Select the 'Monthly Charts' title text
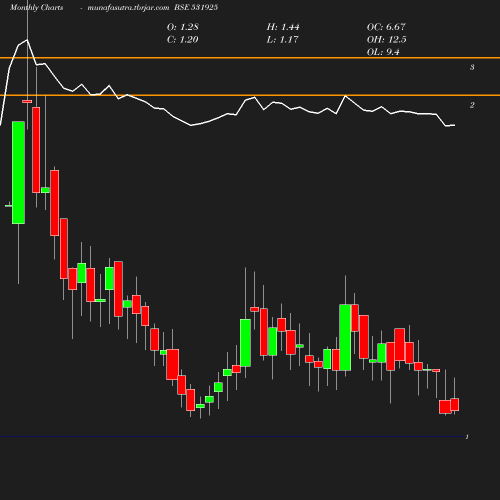 point(37,7)
